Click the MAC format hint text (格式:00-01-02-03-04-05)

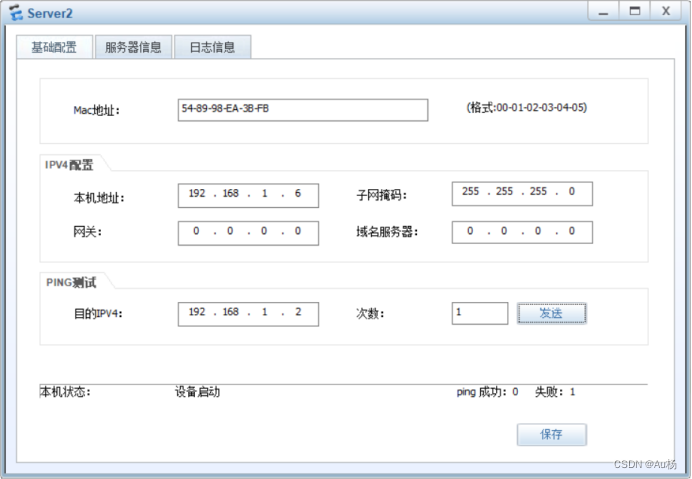pyautogui.click(x=527, y=108)
